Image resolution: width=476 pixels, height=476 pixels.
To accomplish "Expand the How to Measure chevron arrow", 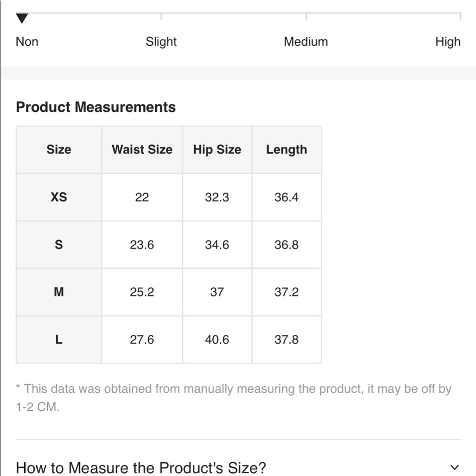I will (455, 467).
